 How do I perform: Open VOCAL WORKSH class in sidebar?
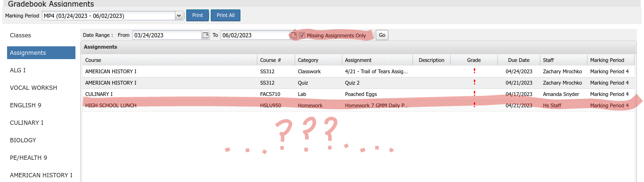pyautogui.click(x=33, y=87)
